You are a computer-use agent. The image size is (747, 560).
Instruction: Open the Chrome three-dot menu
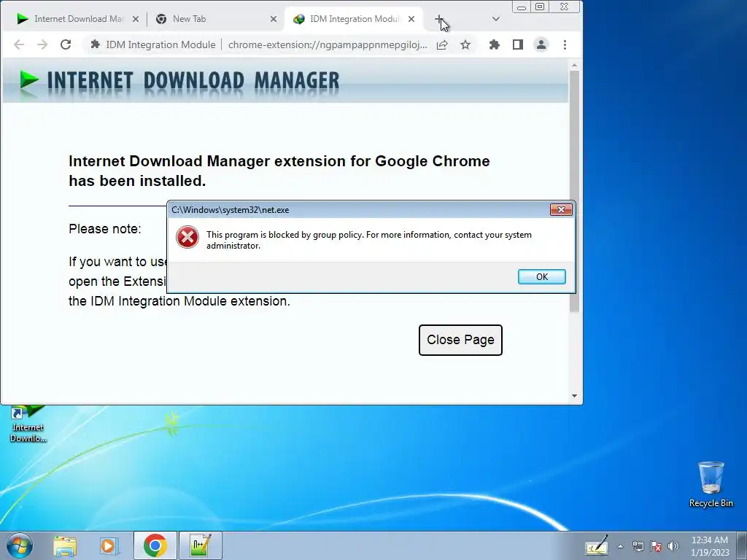click(565, 44)
